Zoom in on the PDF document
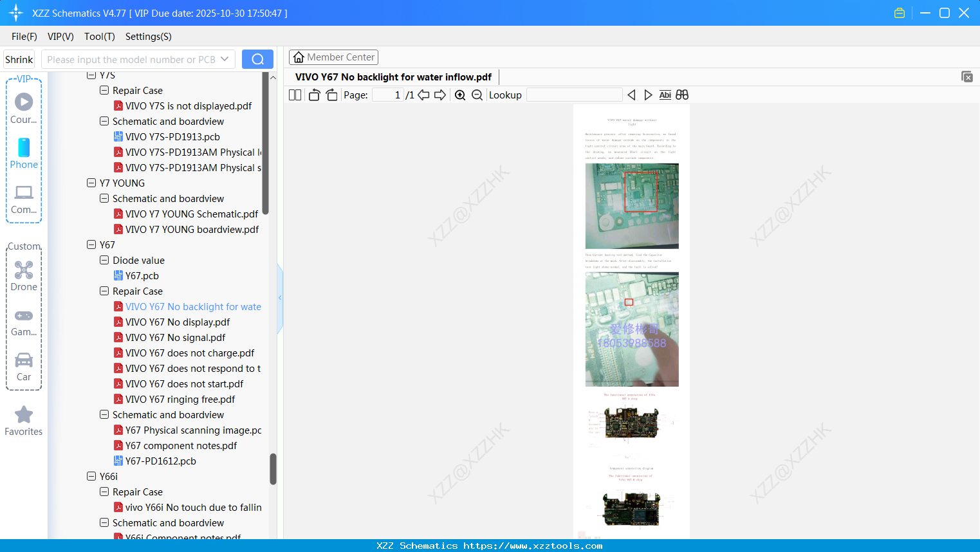Screen dimensions: 980x552 (460, 95)
